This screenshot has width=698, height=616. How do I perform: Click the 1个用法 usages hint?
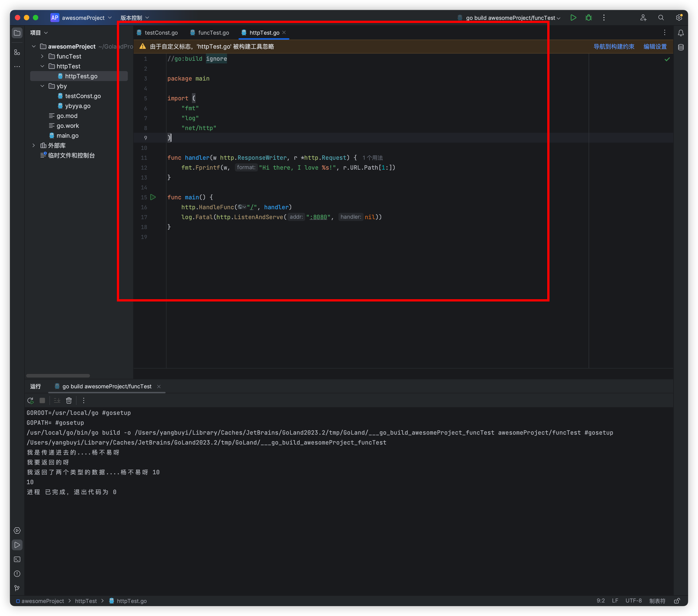pos(373,158)
